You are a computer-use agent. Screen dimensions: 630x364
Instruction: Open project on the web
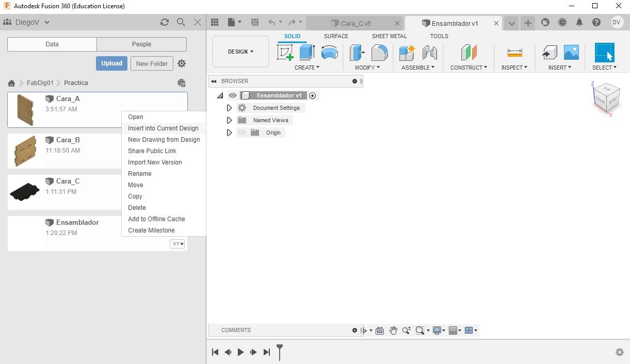tap(182, 83)
